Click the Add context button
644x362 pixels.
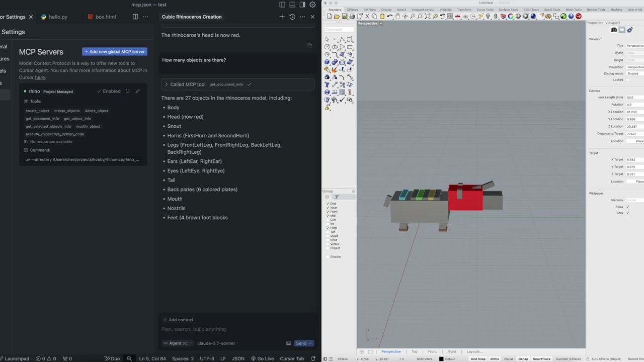178,320
